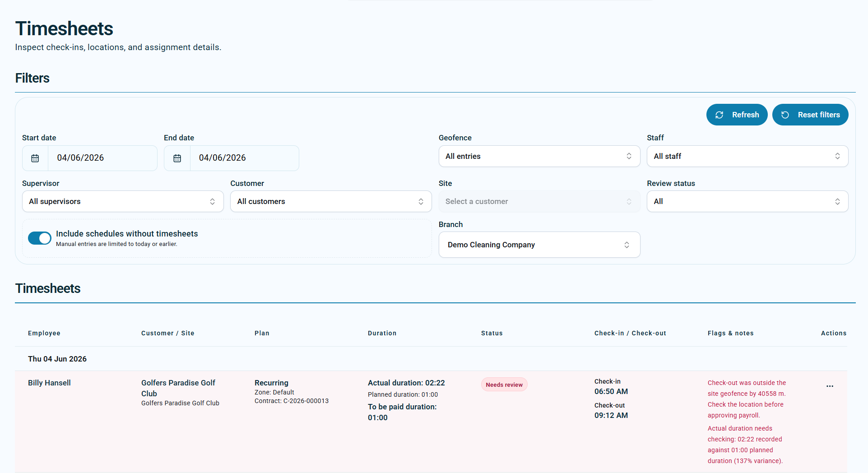Open the Start date calendar icon

pos(35,158)
